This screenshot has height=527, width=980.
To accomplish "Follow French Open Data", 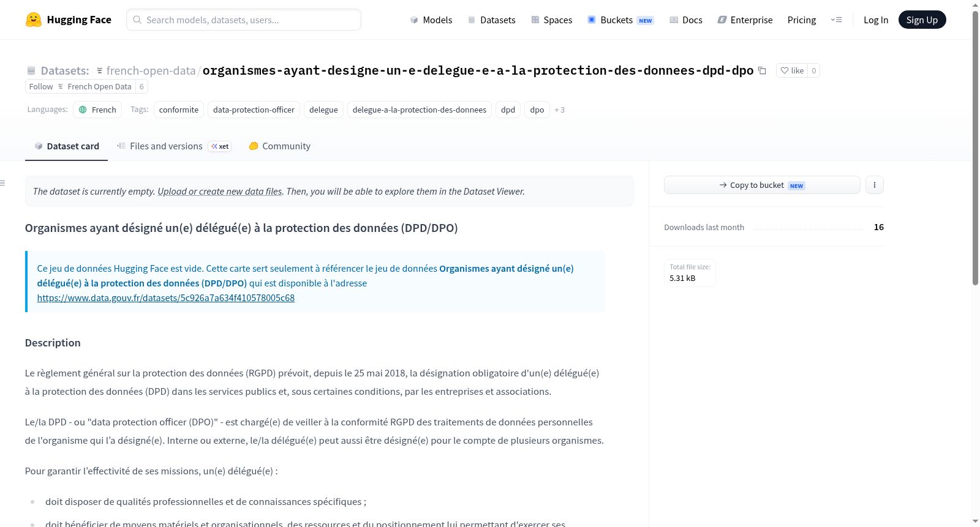I will [x=80, y=86].
